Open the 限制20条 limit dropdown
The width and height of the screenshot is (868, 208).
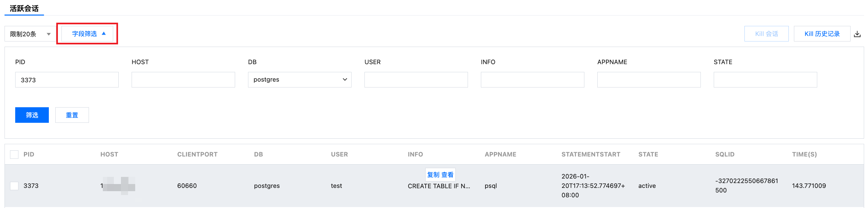(30, 34)
